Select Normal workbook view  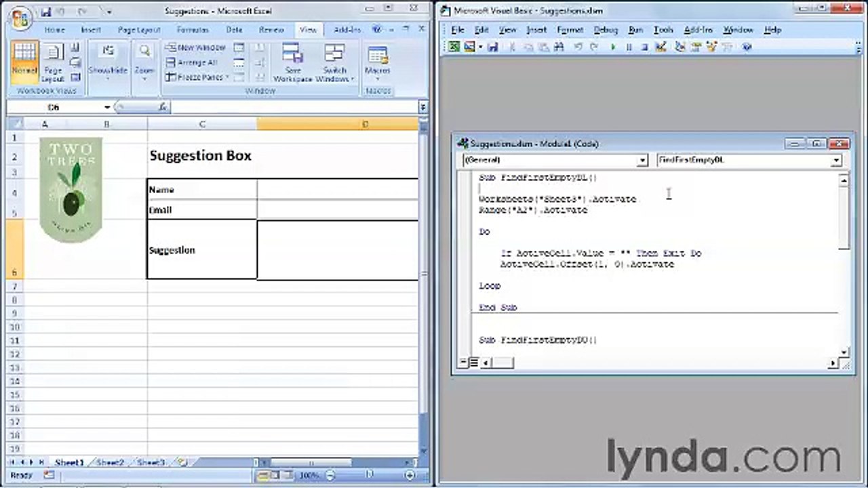(24, 62)
